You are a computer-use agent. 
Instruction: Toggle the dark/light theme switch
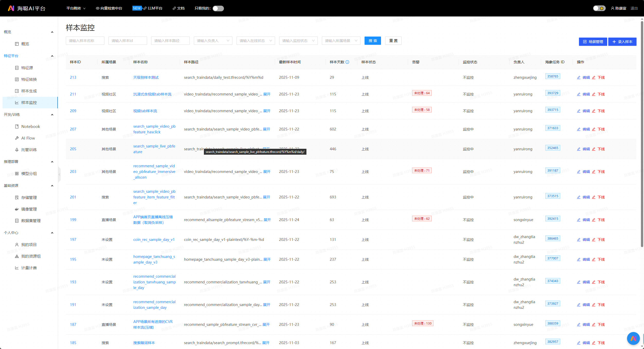point(599,8)
